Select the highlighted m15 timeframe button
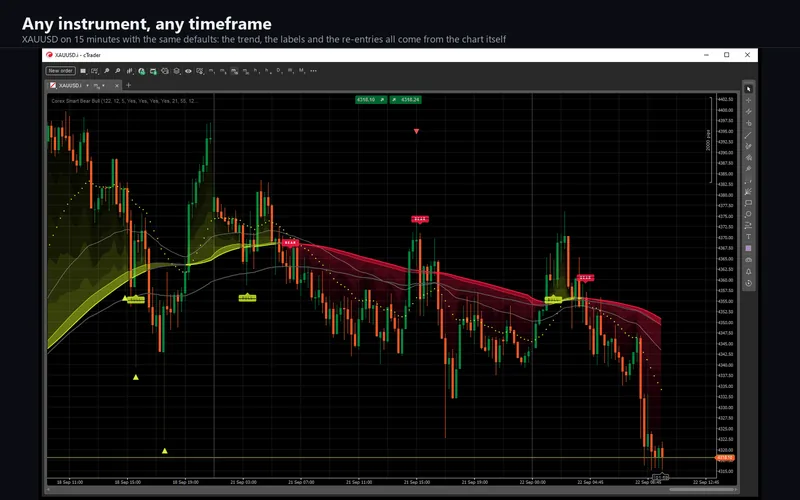Image resolution: width=800 pixels, height=500 pixels. 234,71
